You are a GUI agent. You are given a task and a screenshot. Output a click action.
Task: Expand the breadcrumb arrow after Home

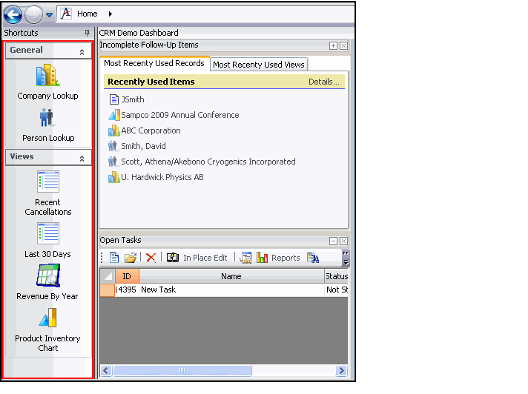coord(110,14)
